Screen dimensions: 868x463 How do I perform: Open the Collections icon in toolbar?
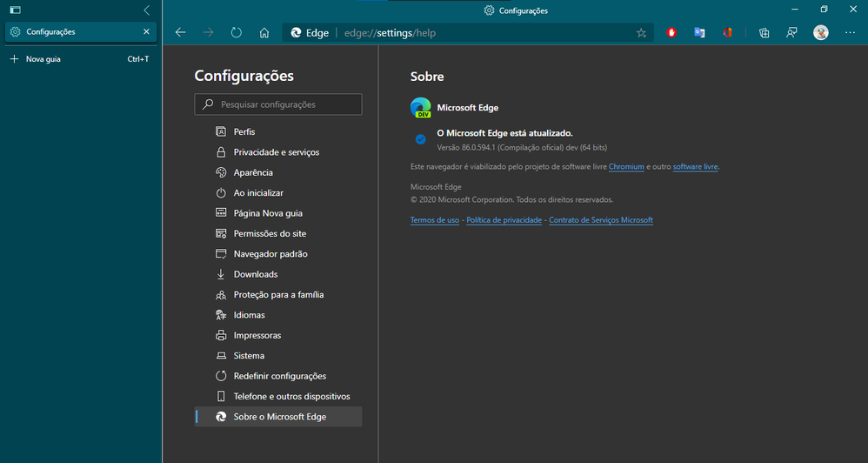click(764, 33)
